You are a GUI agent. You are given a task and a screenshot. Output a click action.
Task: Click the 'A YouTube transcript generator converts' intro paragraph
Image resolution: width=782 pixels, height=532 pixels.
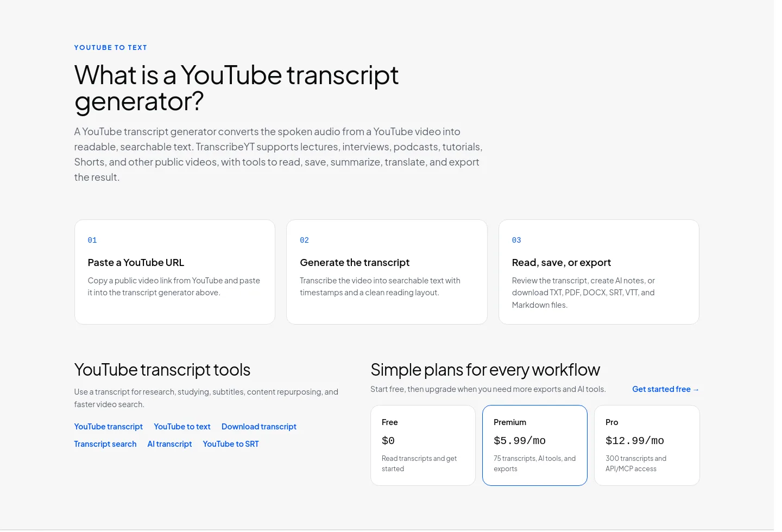point(279,154)
